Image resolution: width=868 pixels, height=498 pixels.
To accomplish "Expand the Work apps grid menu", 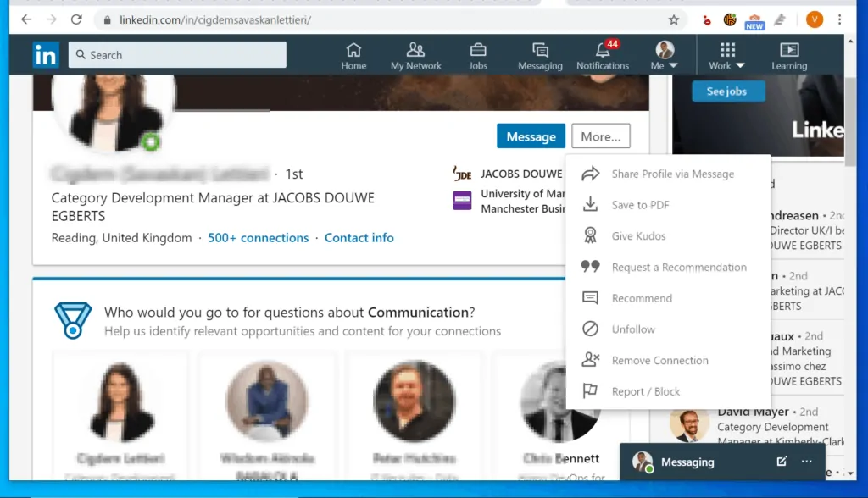I will [726, 57].
